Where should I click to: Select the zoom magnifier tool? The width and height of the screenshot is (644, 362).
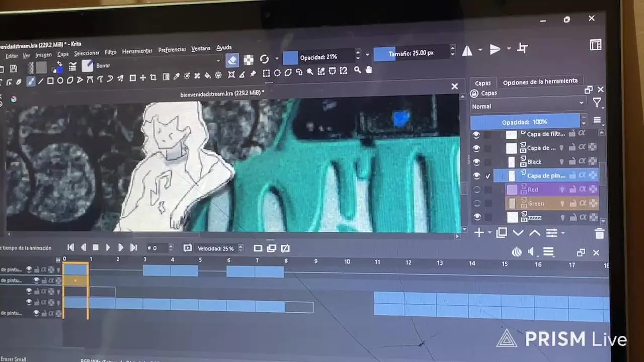pyautogui.click(x=357, y=70)
